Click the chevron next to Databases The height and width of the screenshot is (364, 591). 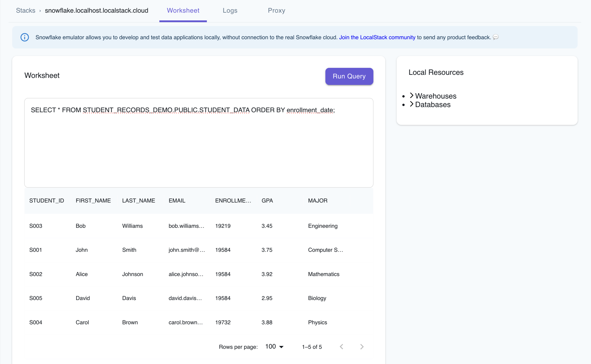tap(411, 104)
